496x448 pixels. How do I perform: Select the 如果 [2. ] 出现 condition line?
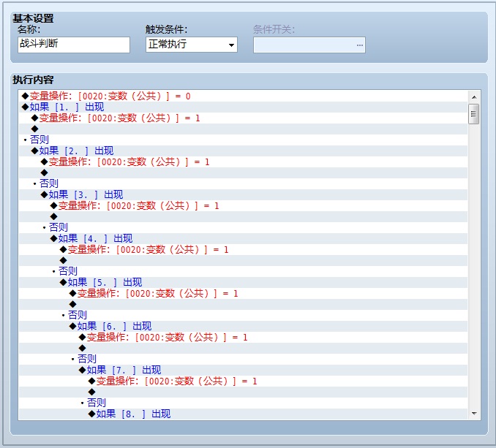click(x=243, y=151)
